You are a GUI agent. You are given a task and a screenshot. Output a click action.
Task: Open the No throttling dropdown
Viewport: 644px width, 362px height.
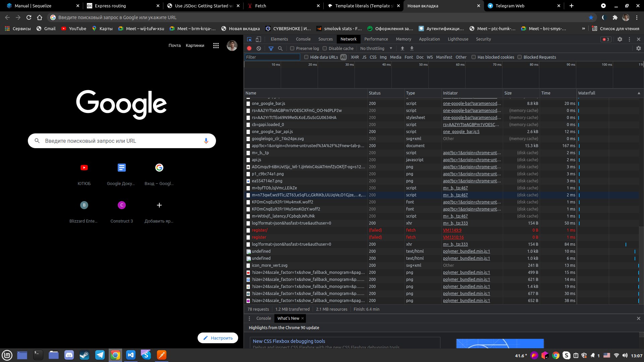pyautogui.click(x=376, y=48)
